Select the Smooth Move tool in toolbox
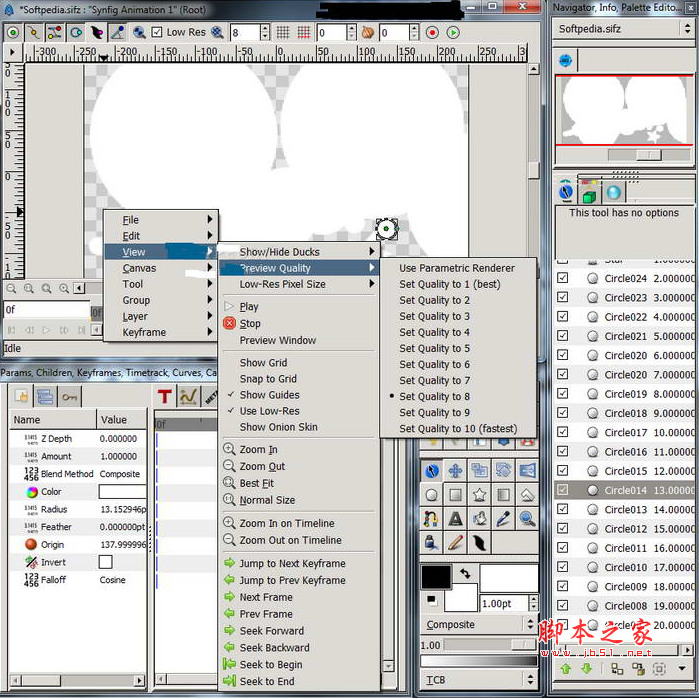Screen dimensions: 699x699 point(455,471)
